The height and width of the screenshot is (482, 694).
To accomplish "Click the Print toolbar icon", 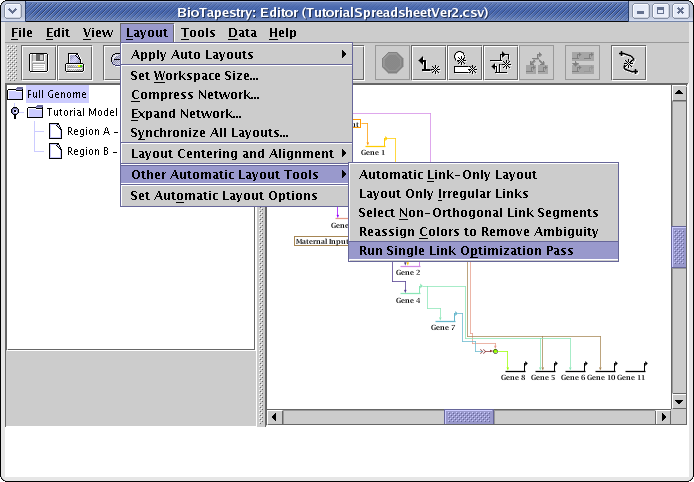I will 75,63.
